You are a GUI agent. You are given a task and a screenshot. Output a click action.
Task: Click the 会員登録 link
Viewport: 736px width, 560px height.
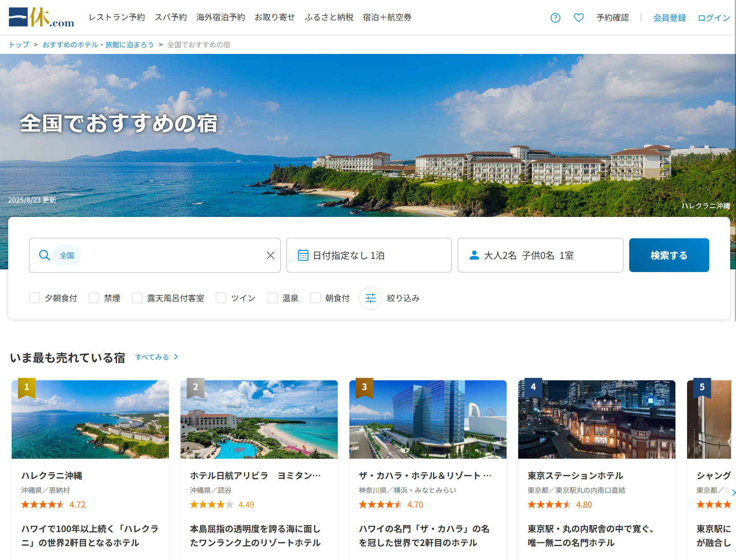pos(670,18)
